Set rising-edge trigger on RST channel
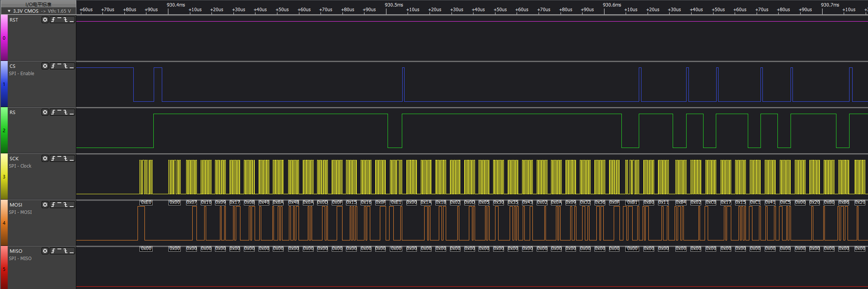Viewport: 868px width, 289px height. pos(53,20)
